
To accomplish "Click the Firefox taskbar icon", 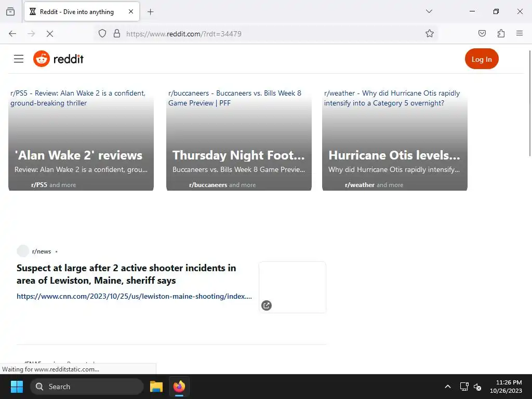I will pos(179,387).
